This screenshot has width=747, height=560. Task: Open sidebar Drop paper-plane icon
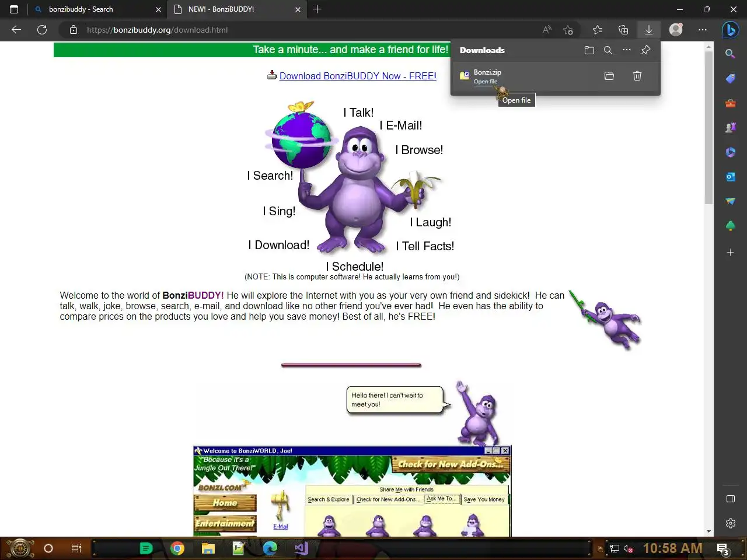click(730, 201)
